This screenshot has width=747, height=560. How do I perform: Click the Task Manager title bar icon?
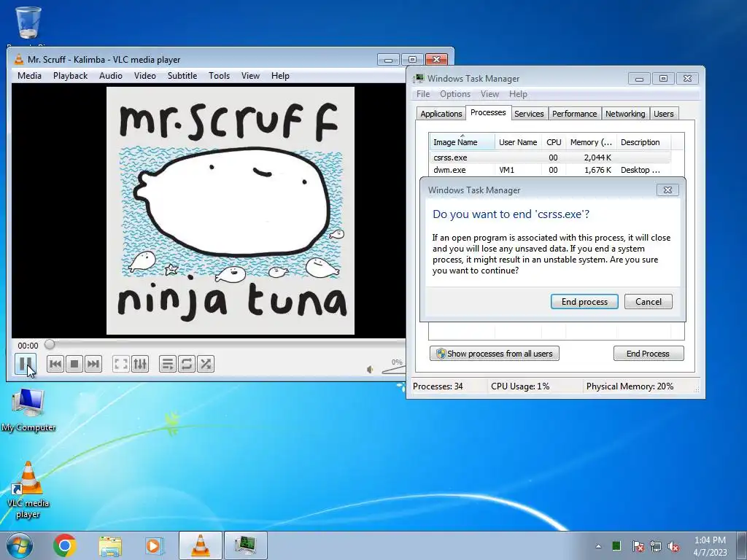click(x=418, y=79)
